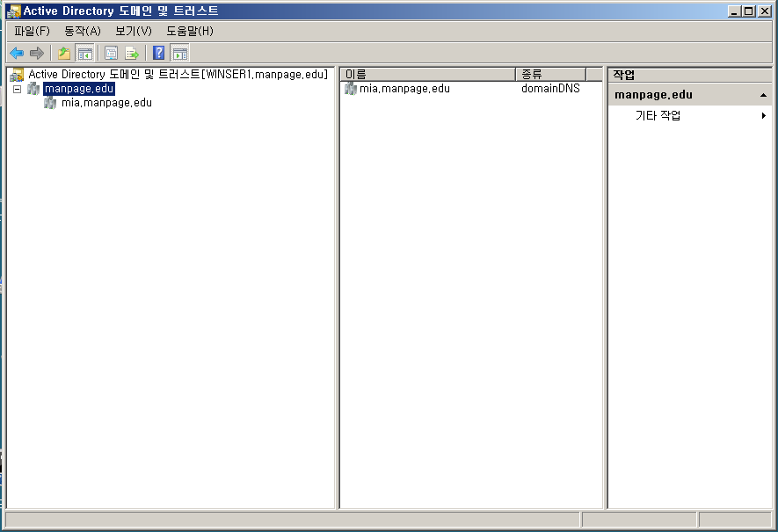Toggle the console tree pane toolbar button
The image size is (778, 532).
85,53
